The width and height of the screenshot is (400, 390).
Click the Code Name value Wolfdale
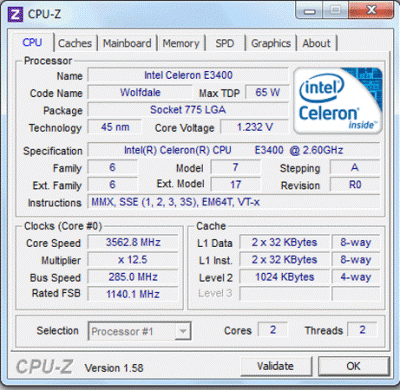(140, 93)
